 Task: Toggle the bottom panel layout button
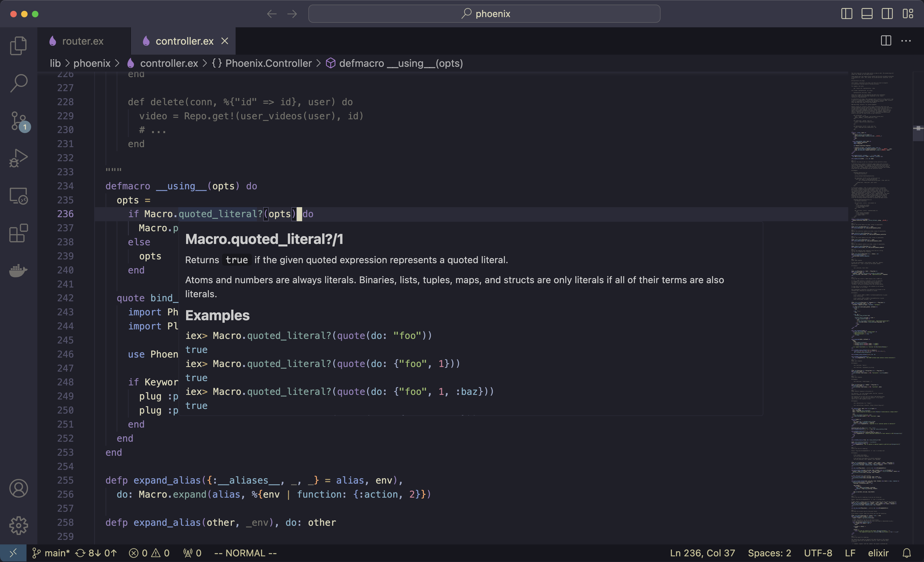point(867,14)
